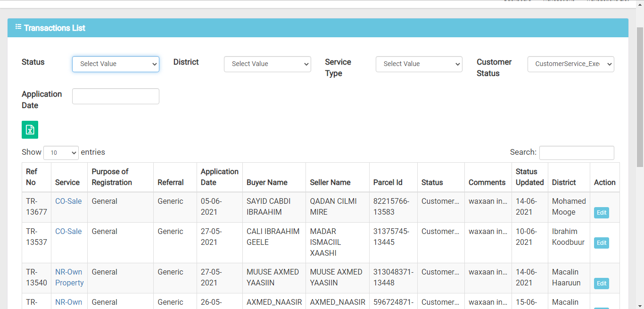Click district Macalin Haaruun for TR-13540
The width and height of the screenshot is (644, 309).
tap(569, 278)
